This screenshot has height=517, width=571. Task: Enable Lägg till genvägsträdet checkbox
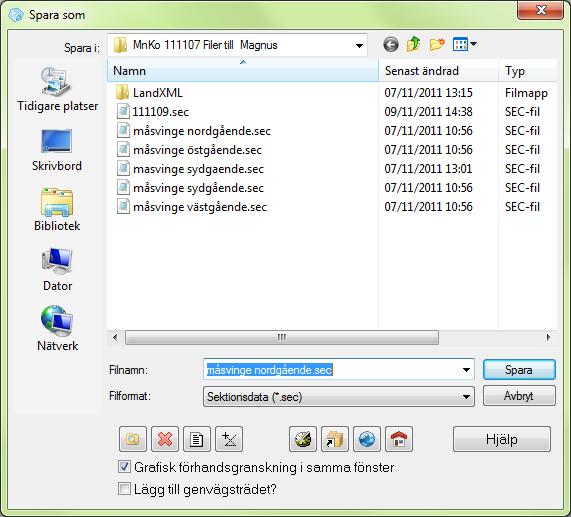[x=124, y=489]
